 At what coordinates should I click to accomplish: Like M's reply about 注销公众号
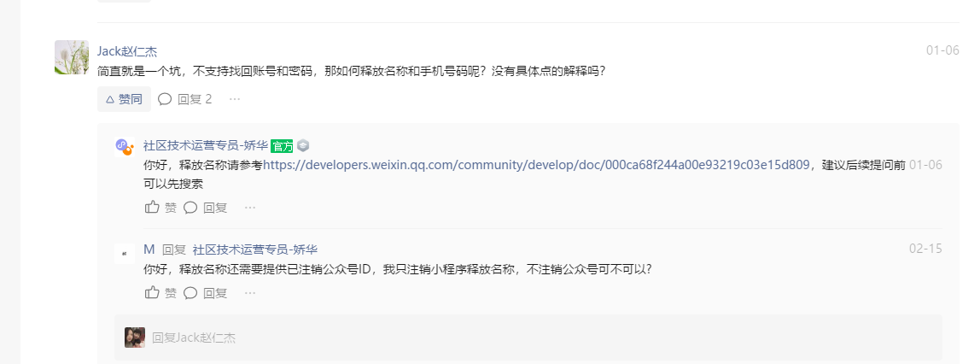[x=160, y=293]
